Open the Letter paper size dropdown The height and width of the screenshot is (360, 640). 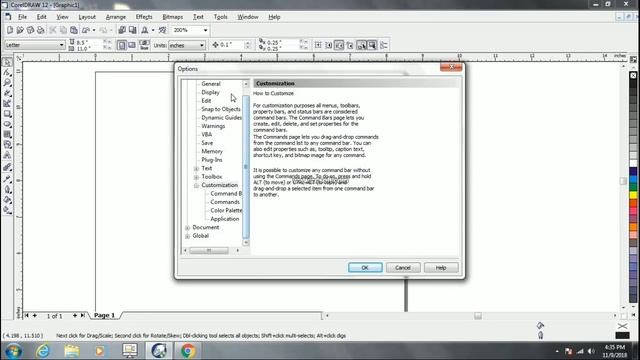61,45
